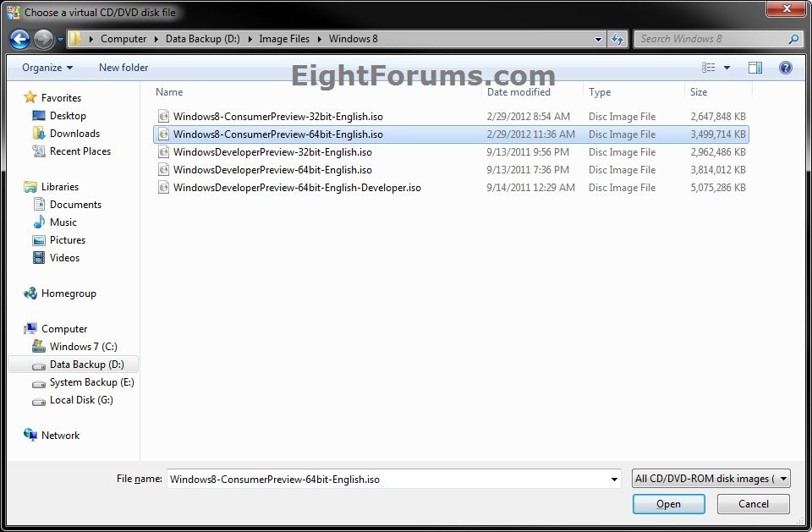Sort by the Date modified column header

[518, 92]
